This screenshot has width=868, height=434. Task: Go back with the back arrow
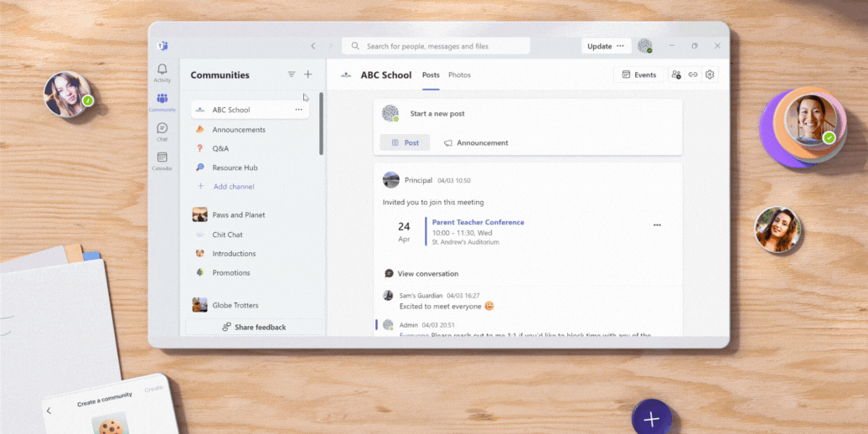313,46
